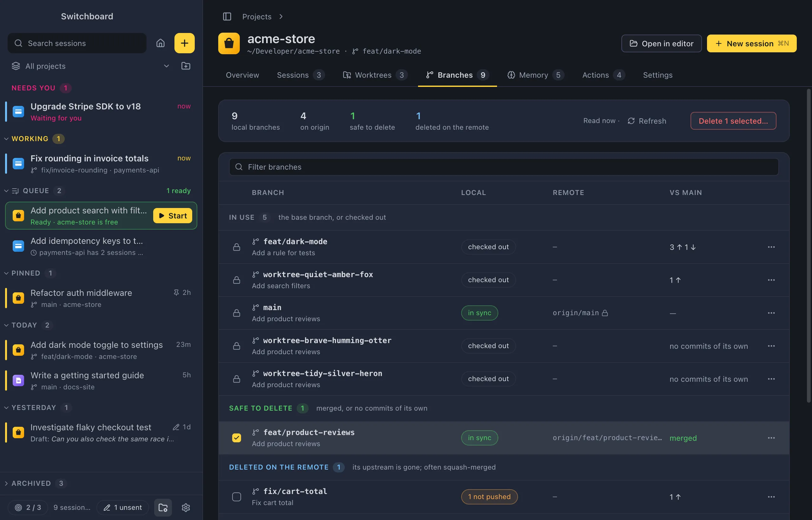Start the Add product search session

pyautogui.click(x=173, y=216)
